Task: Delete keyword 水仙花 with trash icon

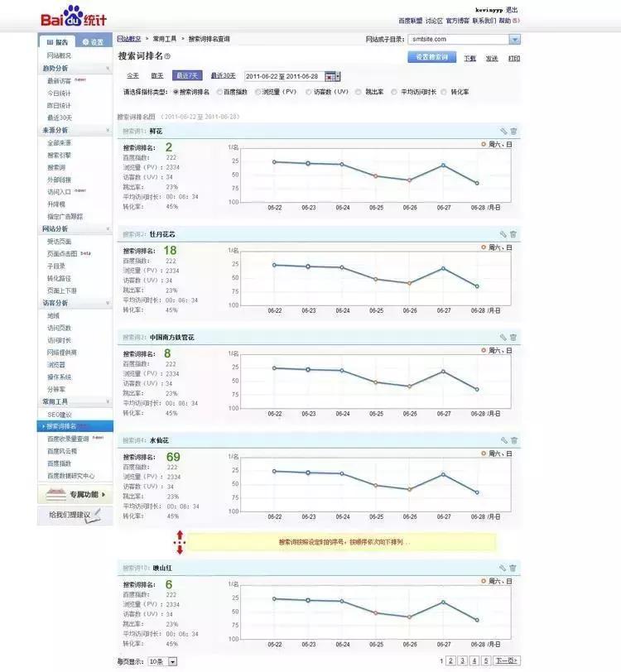Action: point(514,440)
